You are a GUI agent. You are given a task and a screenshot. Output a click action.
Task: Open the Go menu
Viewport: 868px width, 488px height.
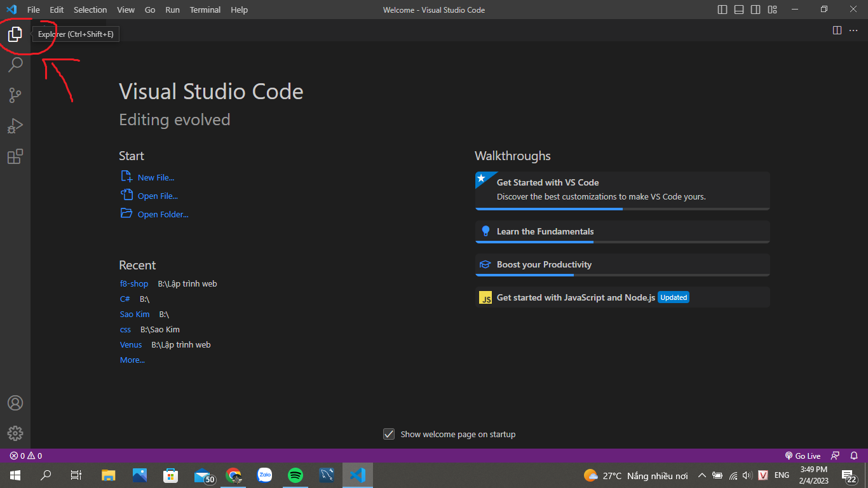[x=150, y=10]
